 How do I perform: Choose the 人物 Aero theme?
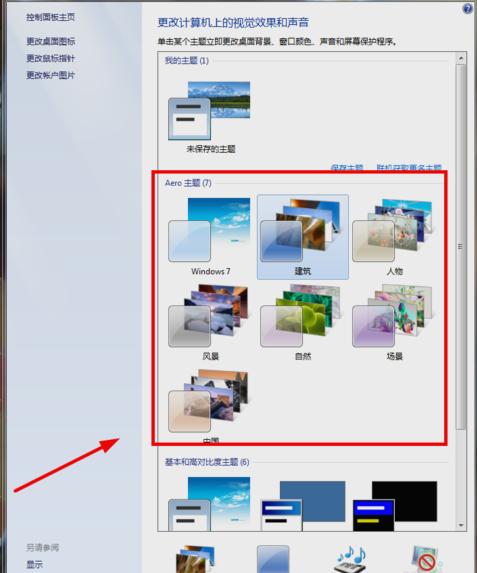pyautogui.click(x=394, y=237)
